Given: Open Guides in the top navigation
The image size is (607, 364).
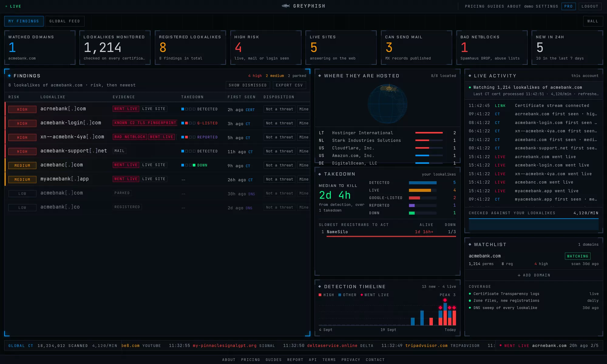Looking at the screenshot, I should tap(496, 6).
